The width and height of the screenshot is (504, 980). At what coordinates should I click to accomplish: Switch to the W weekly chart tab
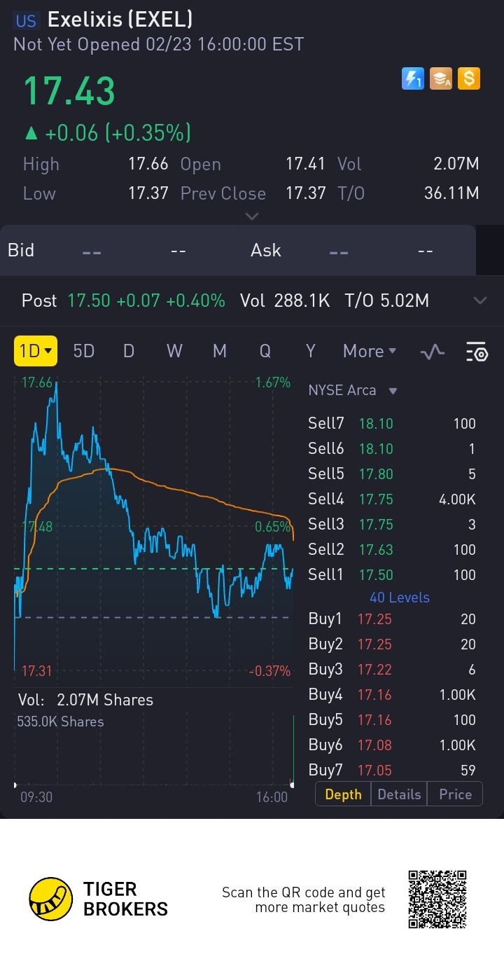pyautogui.click(x=174, y=351)
